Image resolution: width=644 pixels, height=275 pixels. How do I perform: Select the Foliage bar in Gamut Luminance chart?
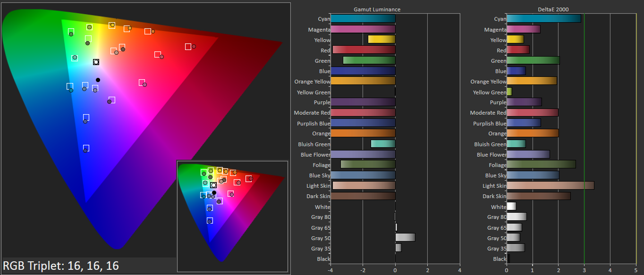click(x=368, y=165)
